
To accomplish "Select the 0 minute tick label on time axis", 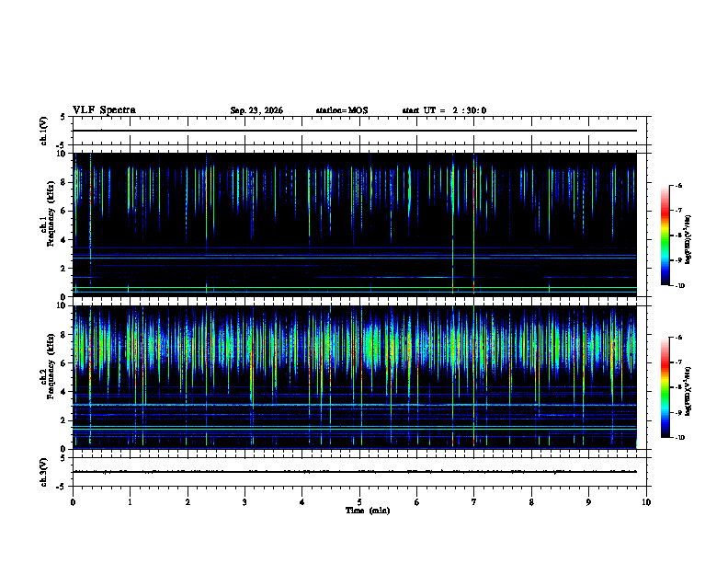I will 73,502.
